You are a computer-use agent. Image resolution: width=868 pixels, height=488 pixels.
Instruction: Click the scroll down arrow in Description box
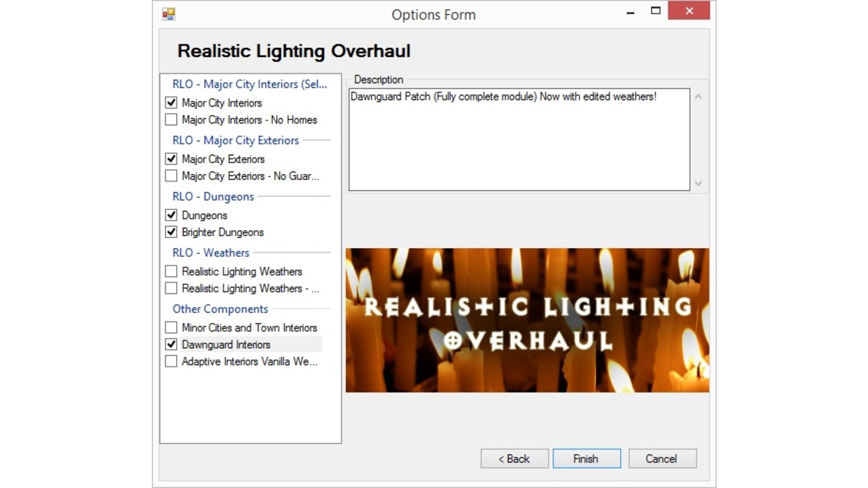point(699,183)
